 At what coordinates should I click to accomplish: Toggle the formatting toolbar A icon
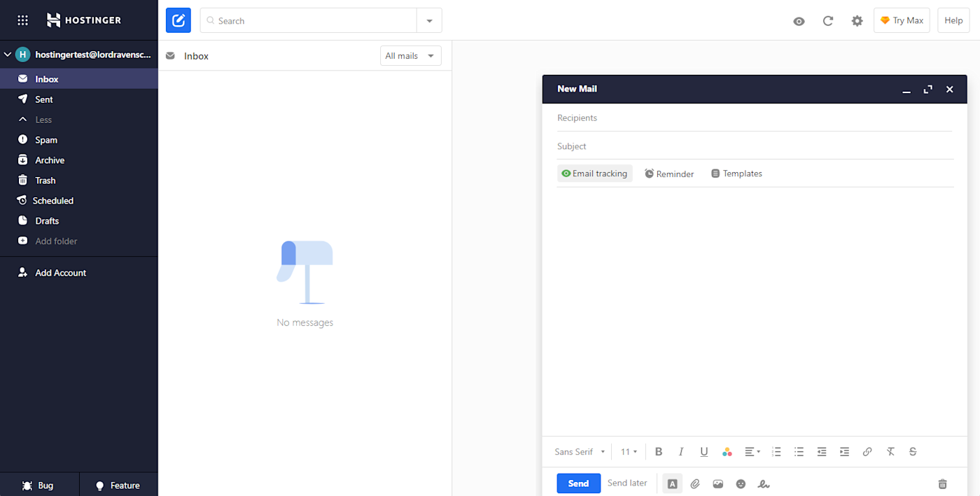(672, 483)
